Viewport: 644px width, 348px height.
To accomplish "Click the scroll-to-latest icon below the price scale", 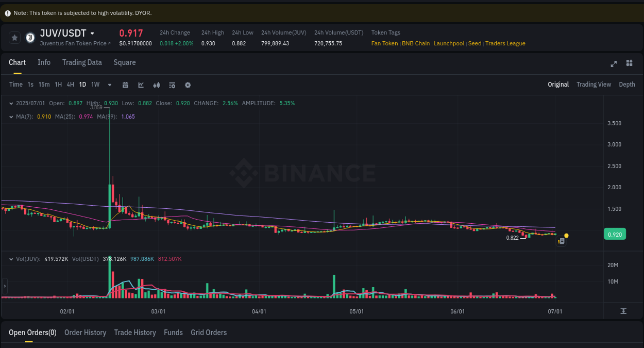I will 623,310.
